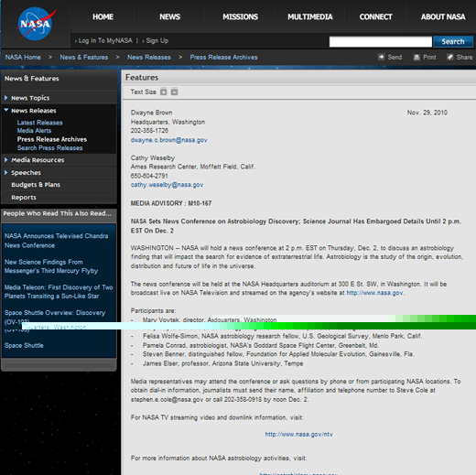Click the Share icon
The width and height of the screenshot is (476, 475).
(x=450, y=57)
